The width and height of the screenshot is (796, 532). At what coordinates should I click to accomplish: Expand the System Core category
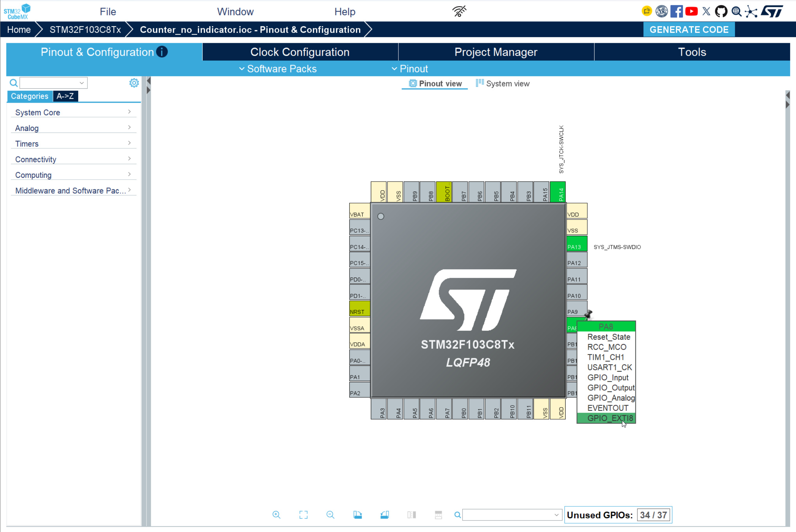(74, 112)
